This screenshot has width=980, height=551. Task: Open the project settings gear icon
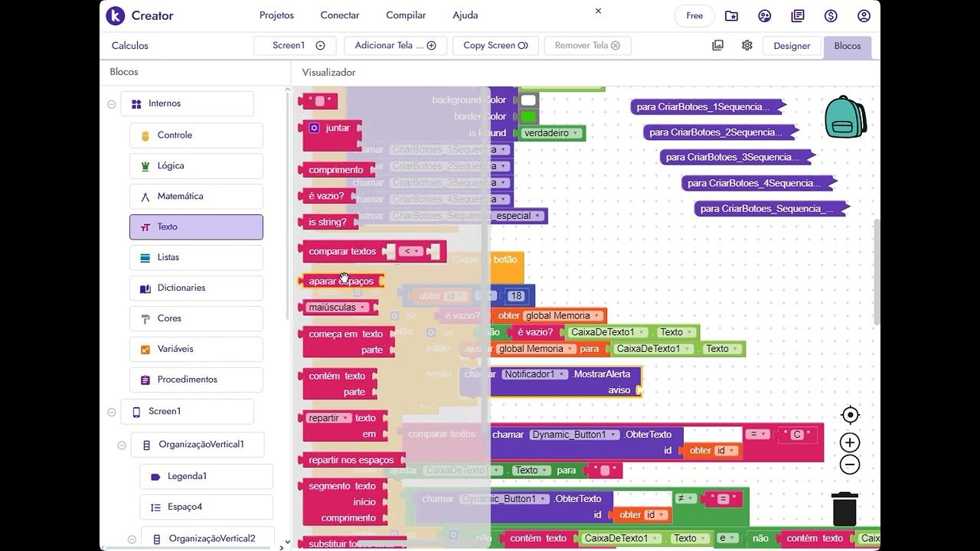coord(747,45)
